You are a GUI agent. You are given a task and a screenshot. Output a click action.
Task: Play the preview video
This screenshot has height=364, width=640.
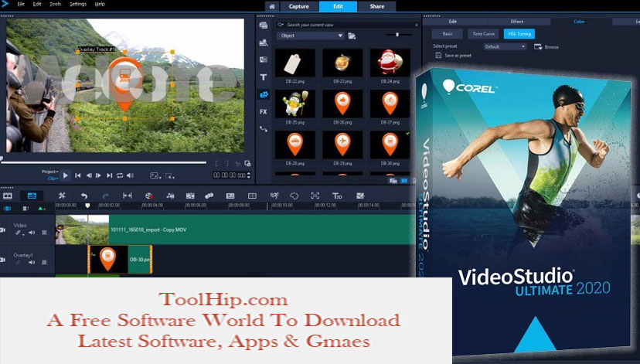click(65, 175)
